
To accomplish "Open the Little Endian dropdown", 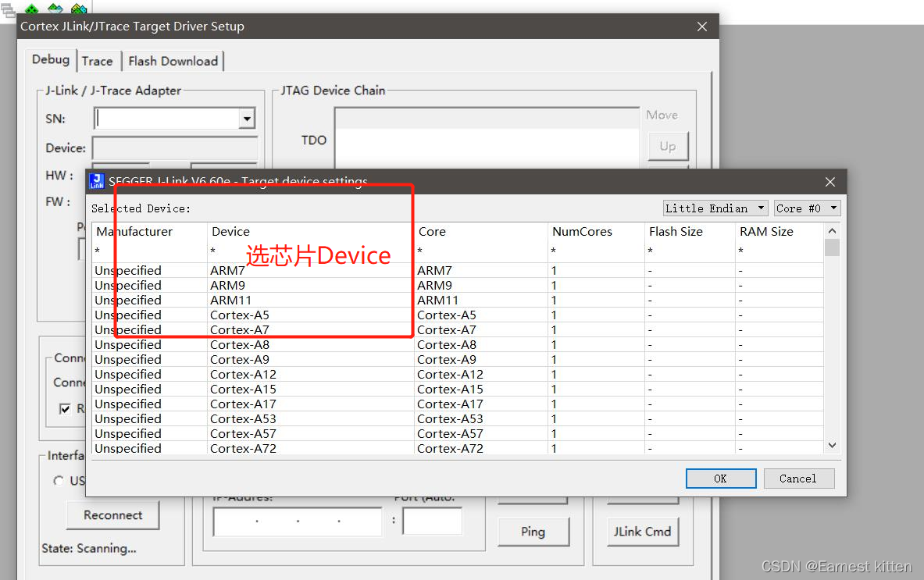I will tap(715, 208).
